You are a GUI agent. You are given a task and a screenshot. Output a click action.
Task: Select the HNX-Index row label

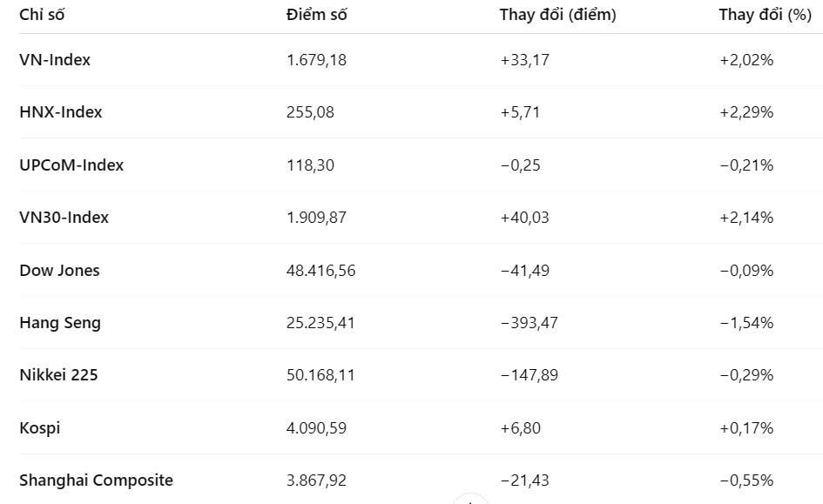pos(61,112)
